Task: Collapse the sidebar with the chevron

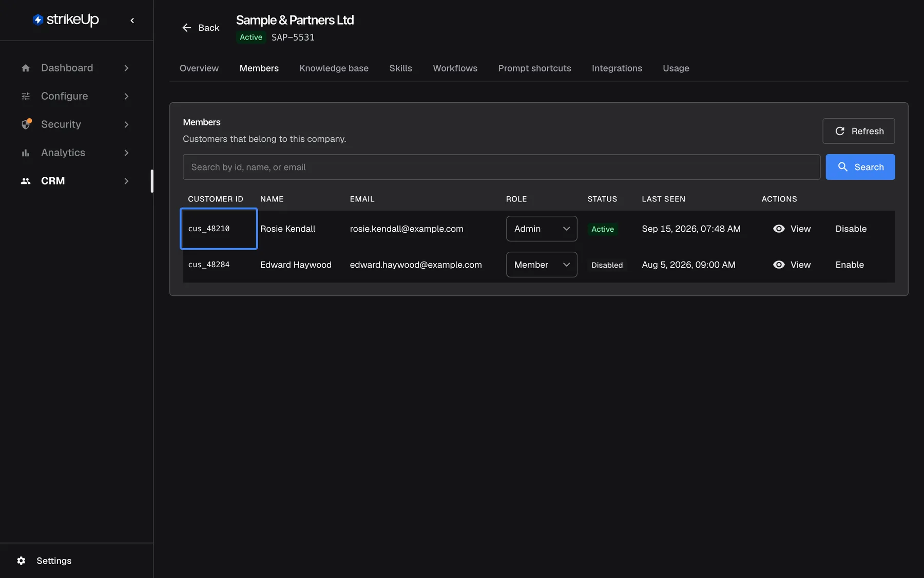Action: 132,21
